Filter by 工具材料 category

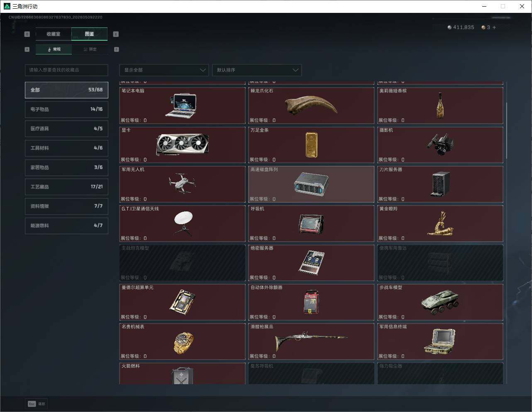tap(66, 148)
